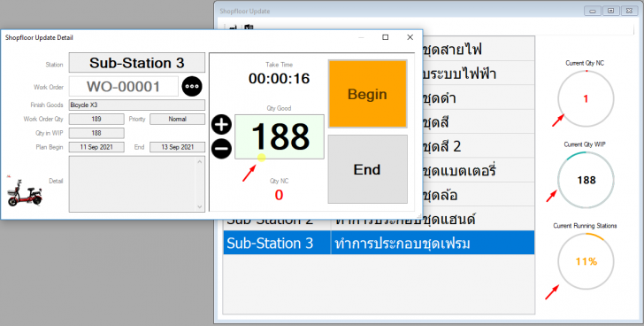Click the red electric bicycle thumbnail

(25, 192)
